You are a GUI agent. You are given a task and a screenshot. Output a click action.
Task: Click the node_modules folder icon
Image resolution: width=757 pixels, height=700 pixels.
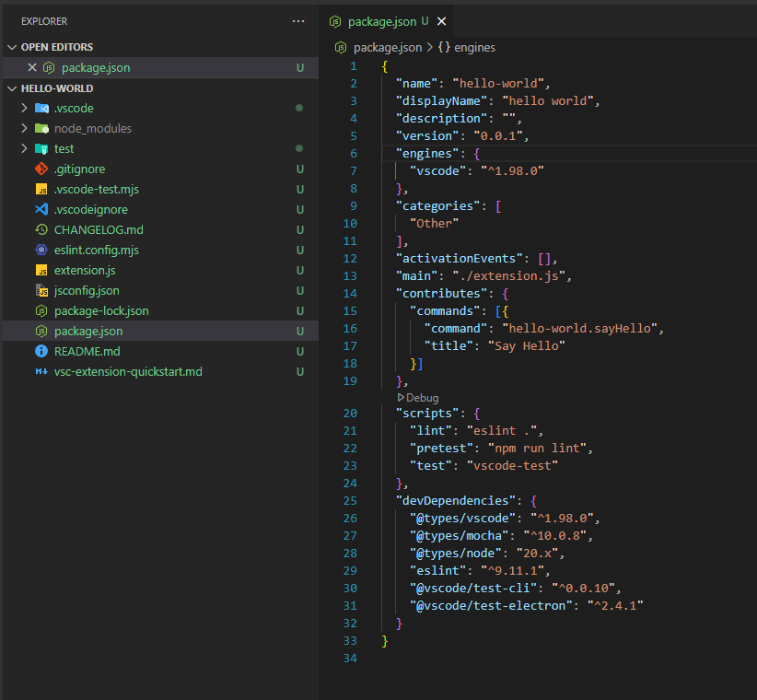[x=41, y=128]
